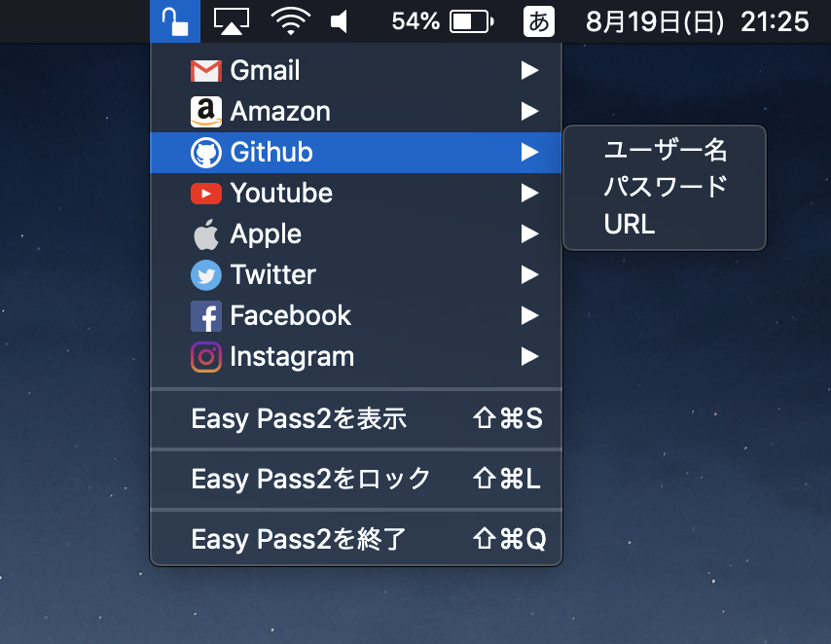Select URL in the Github submenu
This screenshot has width=831, height=644.
point(665,224)
